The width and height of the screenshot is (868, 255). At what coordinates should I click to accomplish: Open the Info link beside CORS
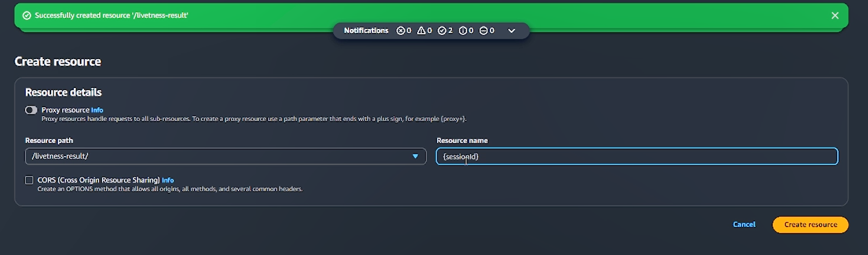click(168, 180)
